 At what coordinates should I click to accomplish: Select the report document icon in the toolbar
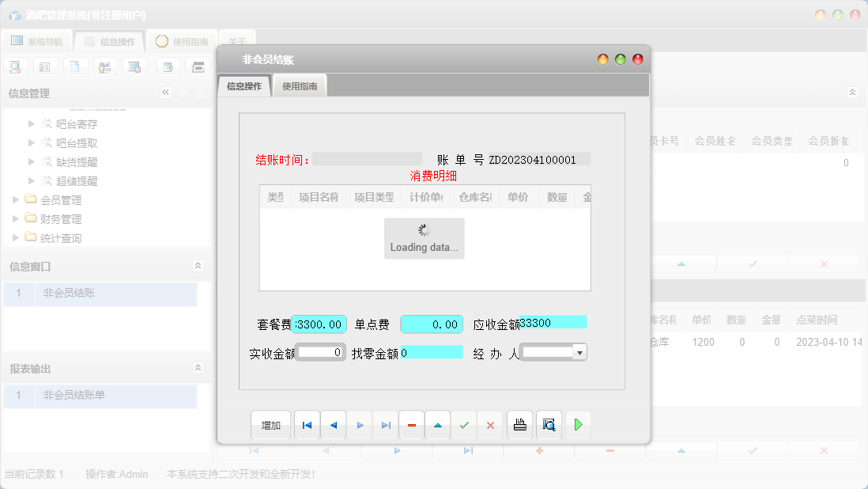75,66
